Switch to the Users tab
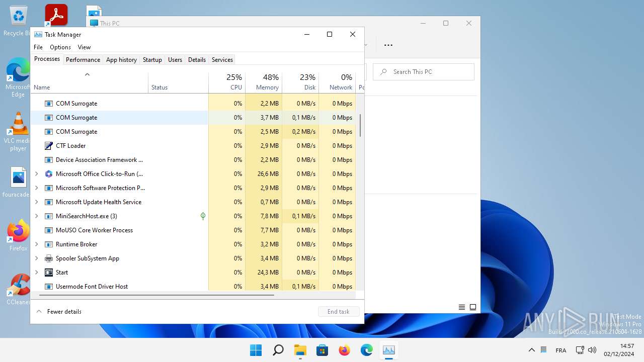The image size is (644, 362). (175, 60)
